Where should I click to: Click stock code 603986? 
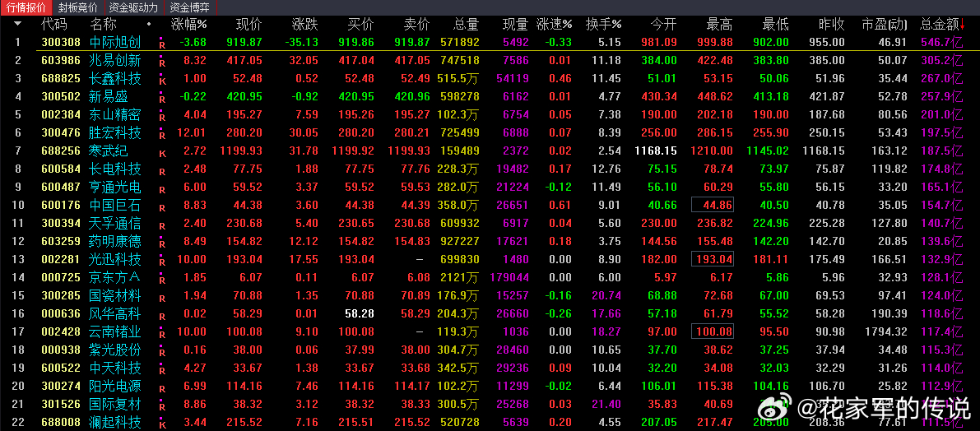click(61, 61)
